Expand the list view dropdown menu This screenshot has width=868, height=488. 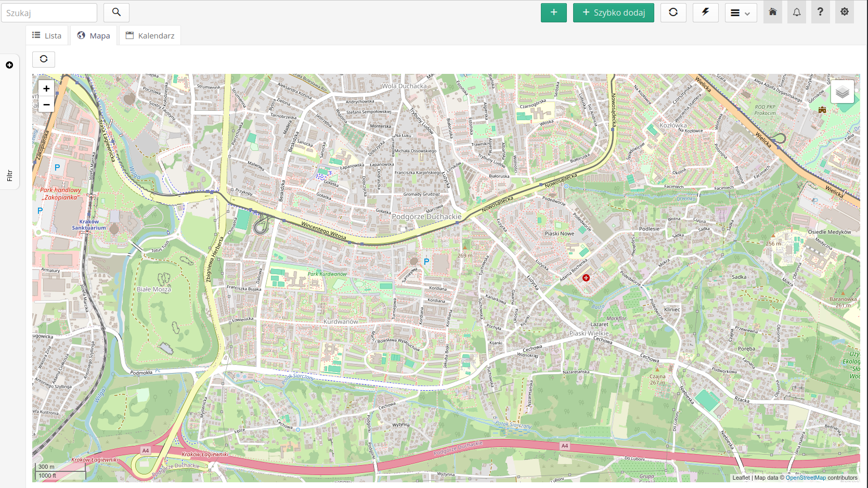point(741,13)
